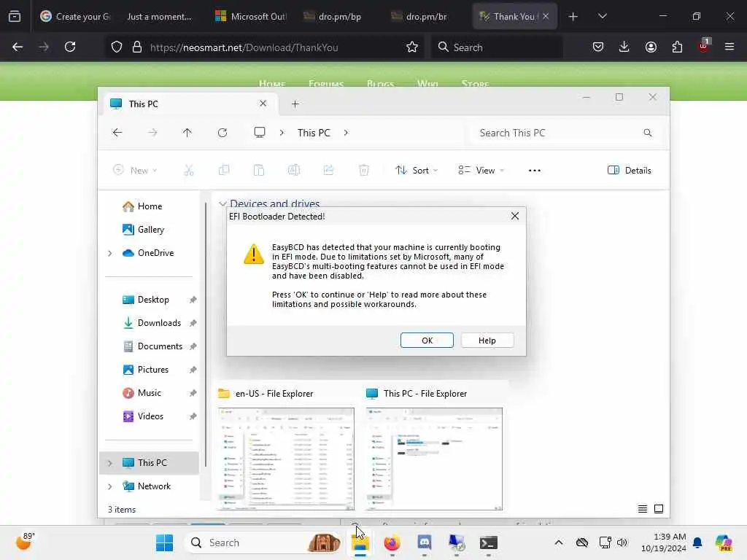This screenshot has height=560, width=747.
Task: Open the Desktop quick access folder
Action: click(153, 300)
